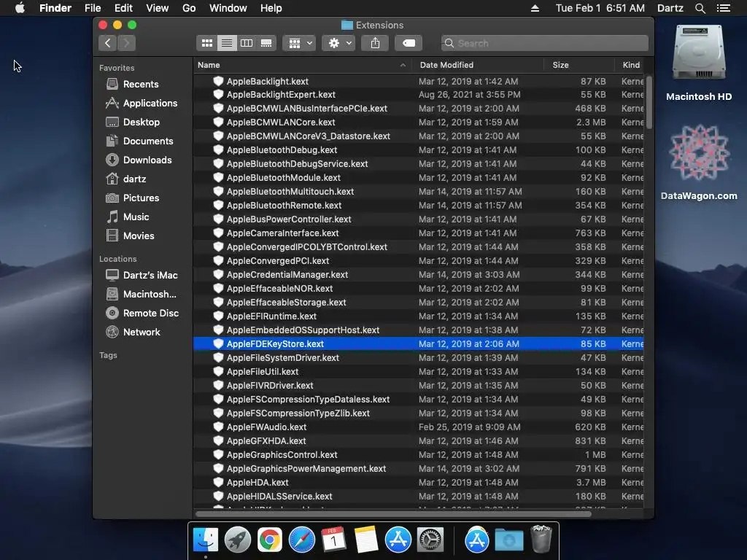Select the AppleFDEKeyStore.kext row
Screen dimensions: 747x560
[418, 344]
